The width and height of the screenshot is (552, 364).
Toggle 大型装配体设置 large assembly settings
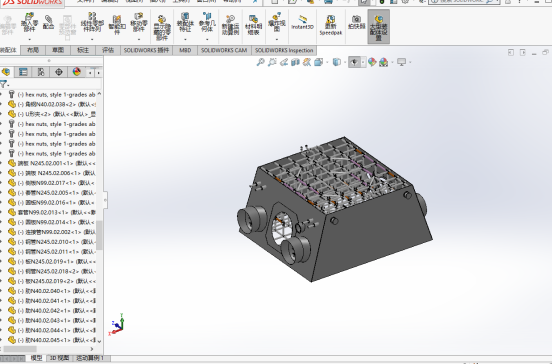pos(379,27)
